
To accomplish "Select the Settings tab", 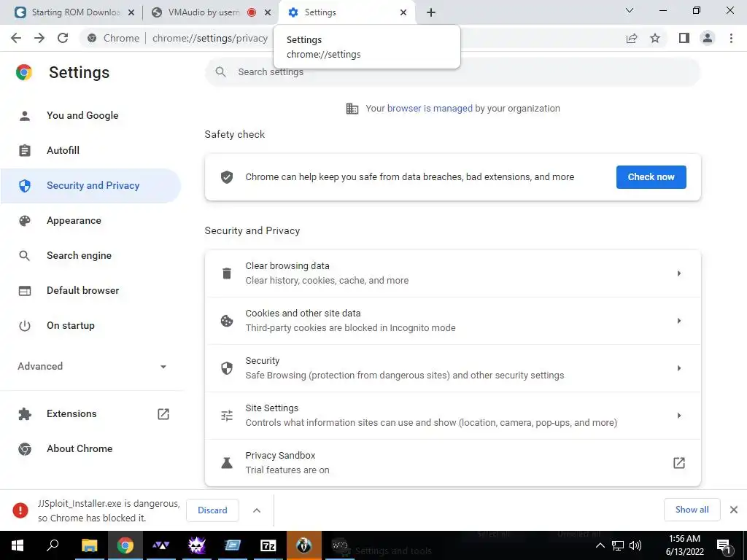I will point(346,12).
